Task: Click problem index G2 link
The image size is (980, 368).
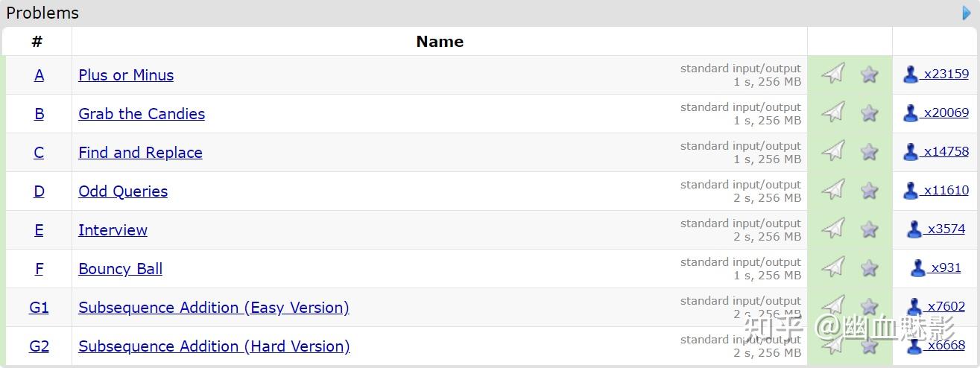Action: tap(39, 346)
